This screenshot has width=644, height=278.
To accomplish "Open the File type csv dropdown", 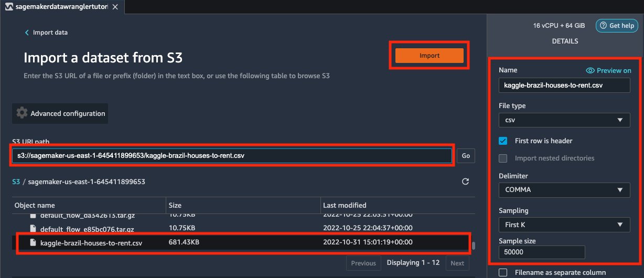I will tap(564, 120).
